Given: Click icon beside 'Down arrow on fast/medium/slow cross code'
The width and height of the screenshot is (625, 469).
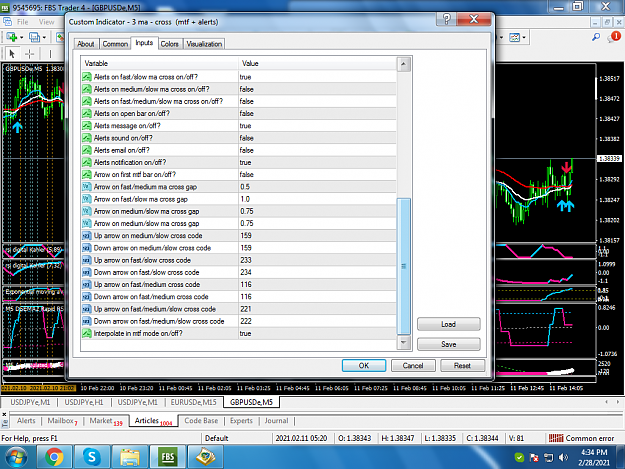Looking at the screenshot, I should (87, 321).
